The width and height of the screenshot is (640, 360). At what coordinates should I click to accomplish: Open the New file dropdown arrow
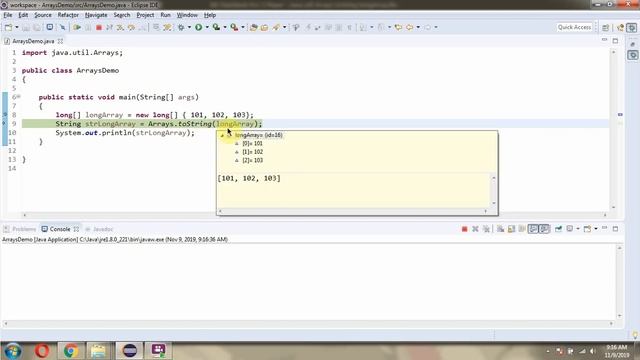[x=17, y=27]
